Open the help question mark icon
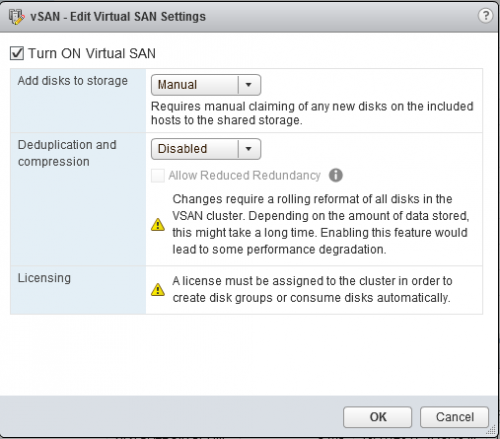Screen dimensions: 500x439 [485, 15]
